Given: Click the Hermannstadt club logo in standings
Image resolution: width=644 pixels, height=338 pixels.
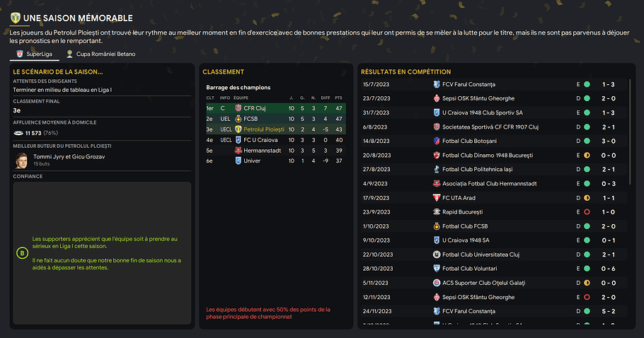Looking at the screenshot, I should pyautogui.click(x=238, y=151).
